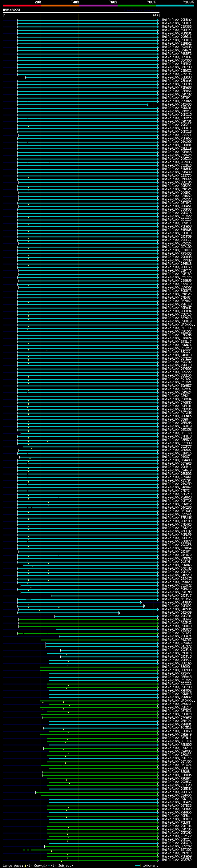Select label UniRef100_Q42035
Screen dimensions: 197x868
(x=177, y=105)
